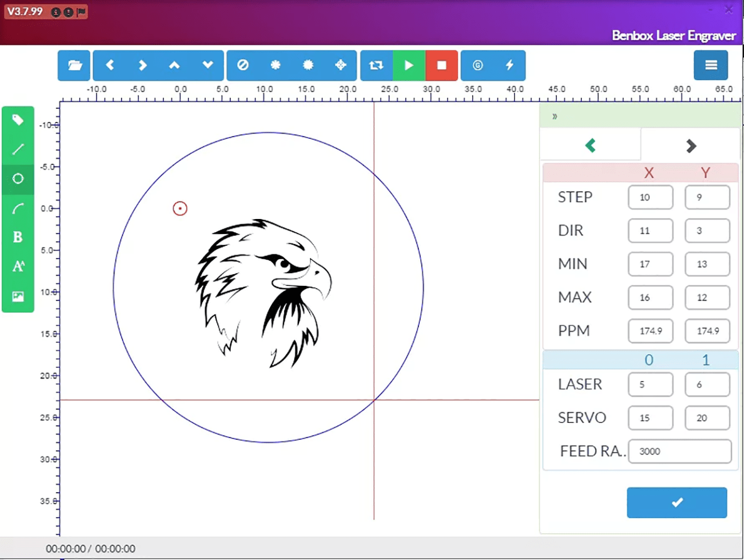This screenshot has width=744, height=560.
Task: Confirm settings with blue checkmark button
Action: click(x=677, y=502)
